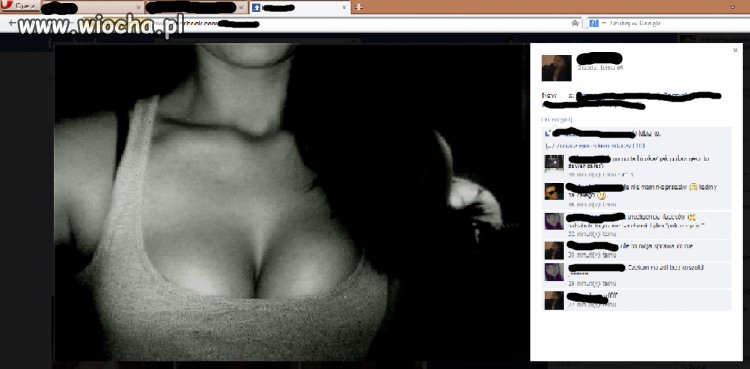Open the photo owner's profile picture

[556, 68]
